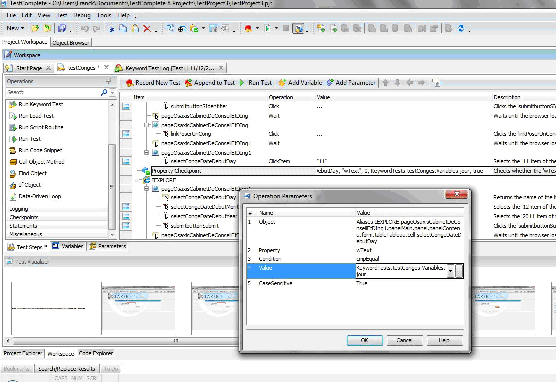Open the Tools menu
The image size is (556, 382).
104,15
